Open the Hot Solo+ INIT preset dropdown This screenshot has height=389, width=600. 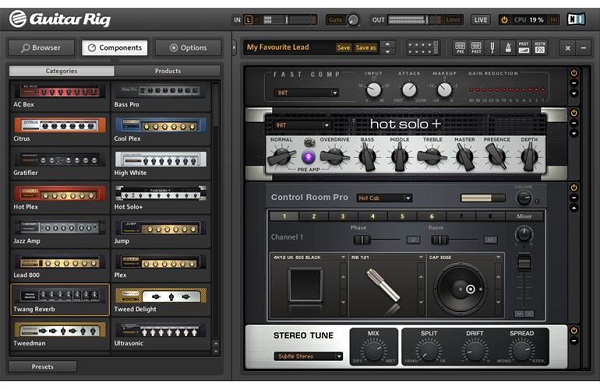coord(302,125)
